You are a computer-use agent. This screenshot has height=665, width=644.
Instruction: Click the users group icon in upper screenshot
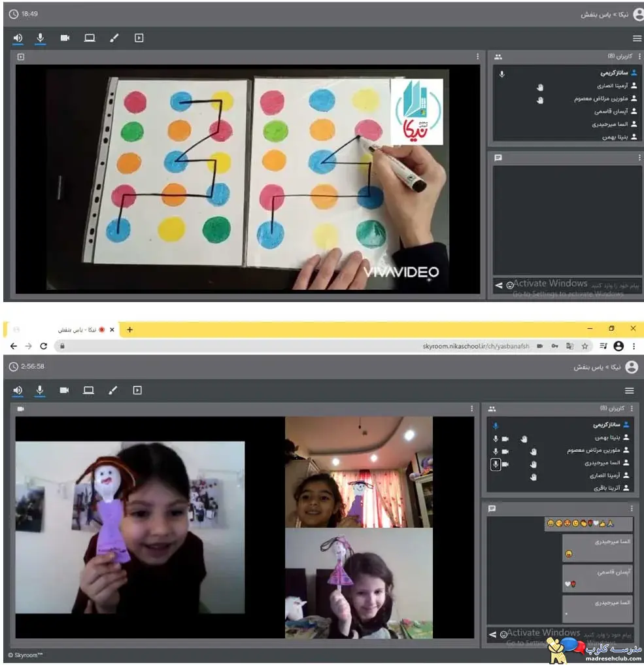tap(498, 56)
